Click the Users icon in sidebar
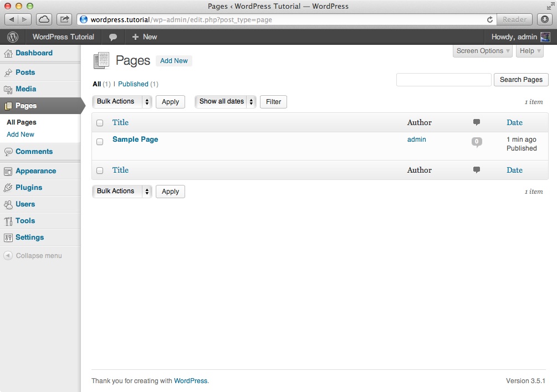Image resolution: width=557 pixels, height=392 pixels. point(8,204)
